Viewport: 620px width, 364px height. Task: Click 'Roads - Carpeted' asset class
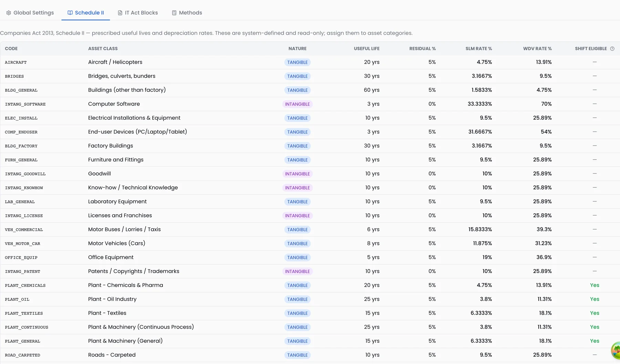click(x=112, y=355)
